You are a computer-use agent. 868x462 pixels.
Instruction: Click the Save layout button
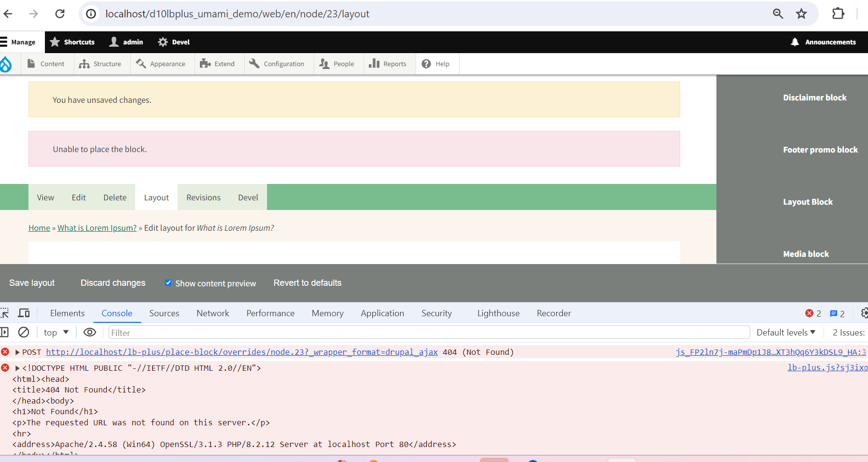31,283
